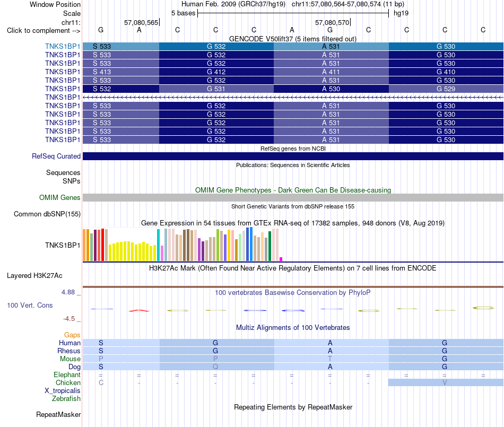Image resolution: width=504 pixels, height=427 pixels.
Task: Select the light-blue highlighted TNKS1BP1 transcript label
Action: tap(63, 46)
